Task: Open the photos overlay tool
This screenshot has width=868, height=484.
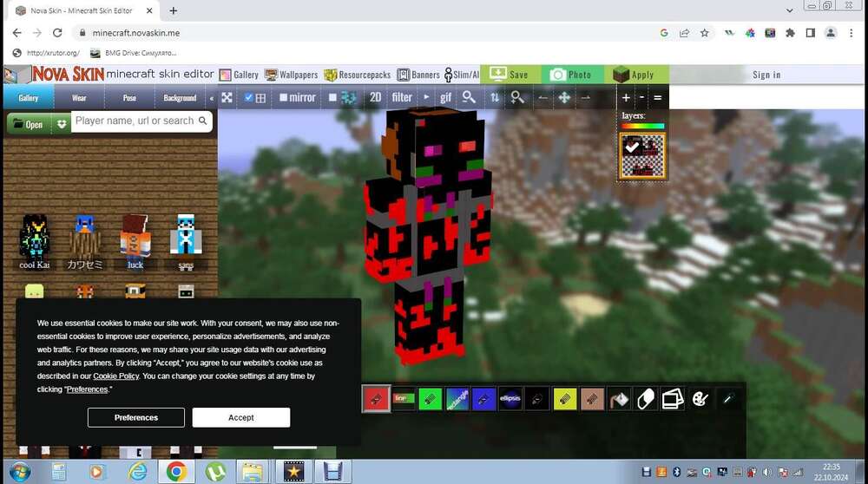Action: pyautogui.click(x=673, y=399)
